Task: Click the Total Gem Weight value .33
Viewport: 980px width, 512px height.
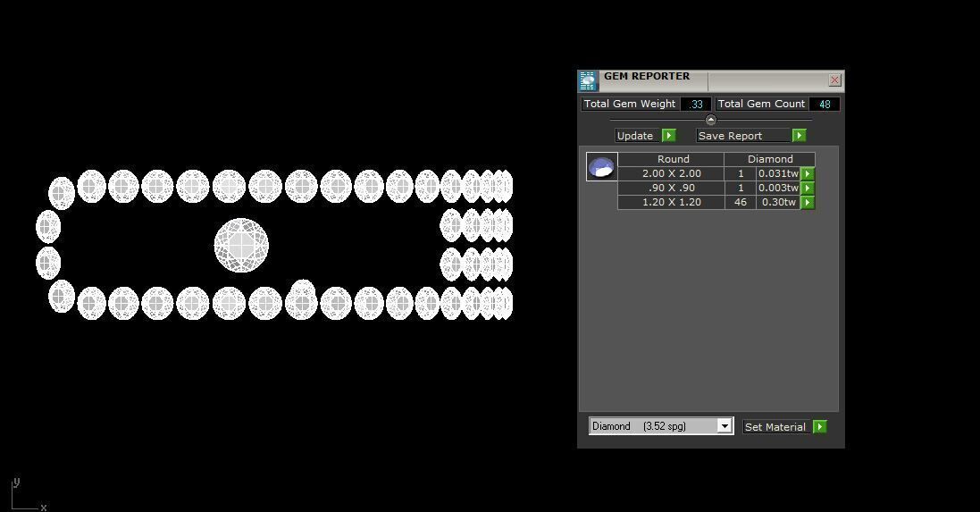Action: click(696, 105)
